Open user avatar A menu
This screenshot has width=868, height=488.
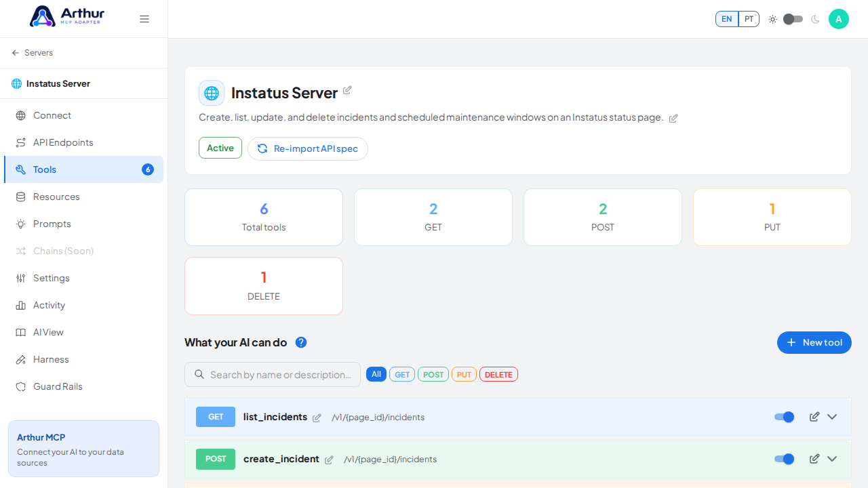(x=839, y=19)
